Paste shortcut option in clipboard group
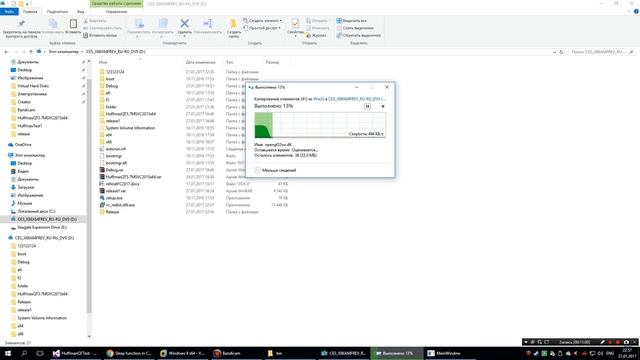This screenshot has height=360, width=640. tap(100, 36)
